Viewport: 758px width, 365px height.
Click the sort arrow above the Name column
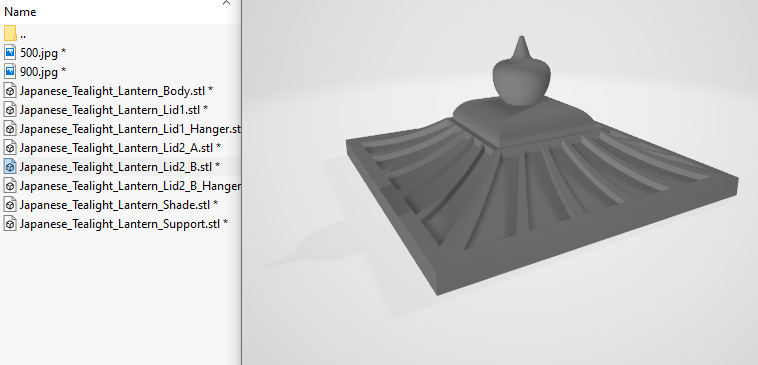click(226, 3)
